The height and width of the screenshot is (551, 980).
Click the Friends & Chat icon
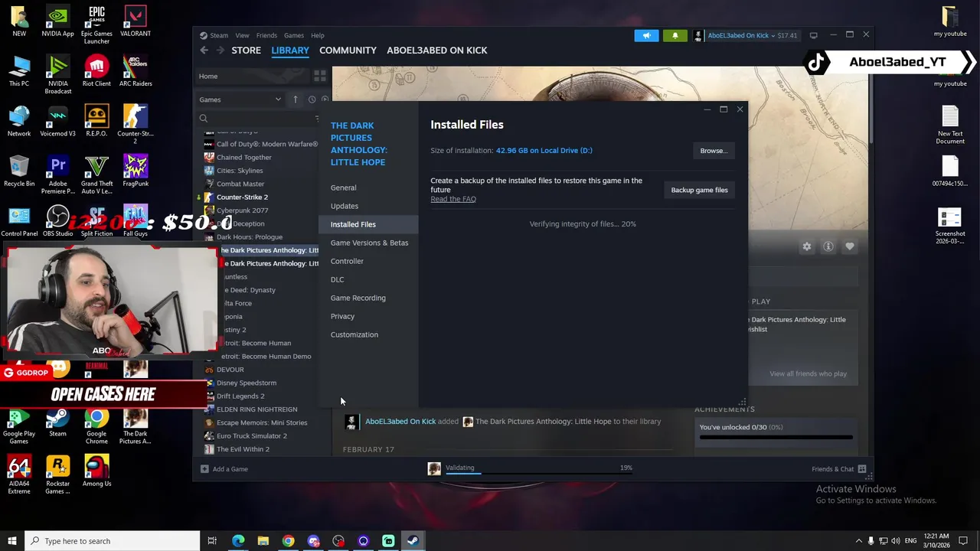[862, 468]
